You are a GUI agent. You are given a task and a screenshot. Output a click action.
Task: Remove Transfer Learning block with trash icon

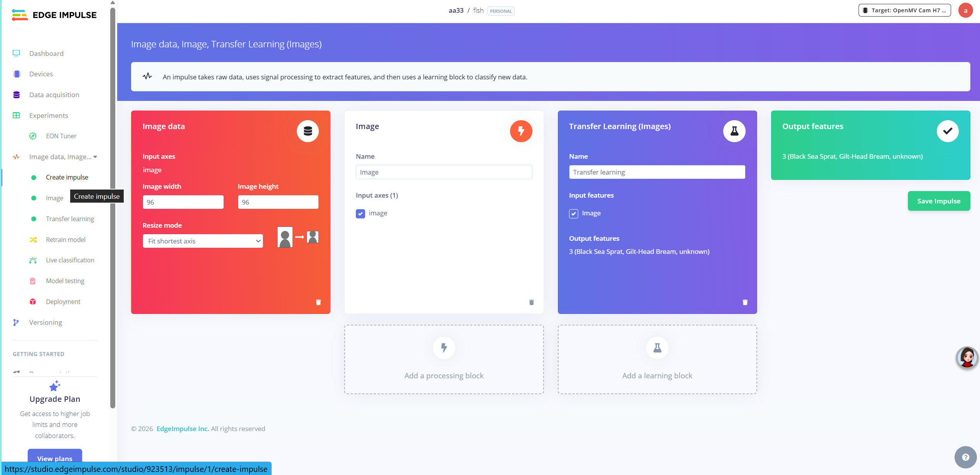click(745, 302)
